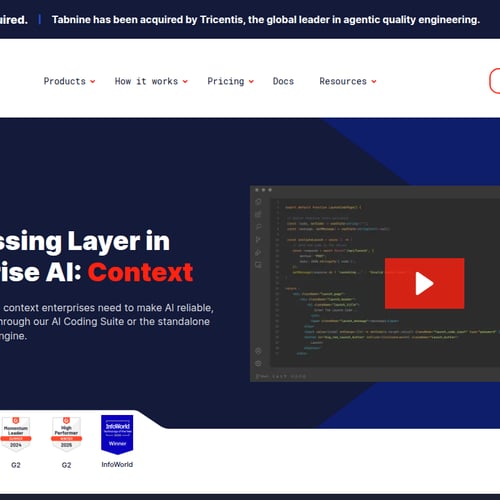Screen dimensions: 500x500
Task: Click the code editor video preview
Action: 375,284
